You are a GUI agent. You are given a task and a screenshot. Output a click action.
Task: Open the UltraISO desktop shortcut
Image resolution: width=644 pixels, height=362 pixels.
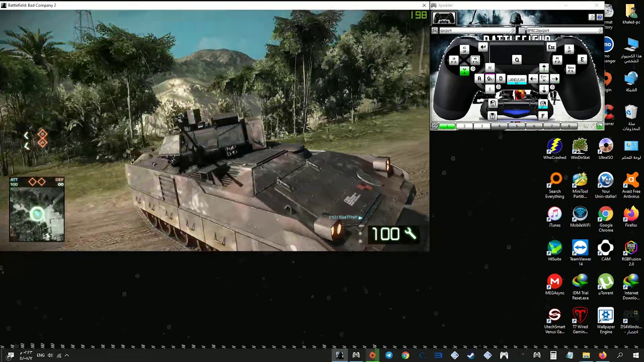click(606, 149)
